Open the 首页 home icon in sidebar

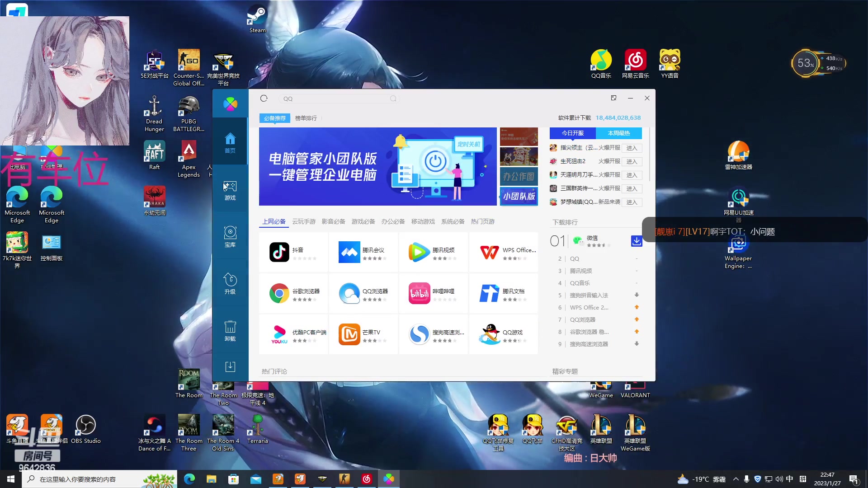230,143
